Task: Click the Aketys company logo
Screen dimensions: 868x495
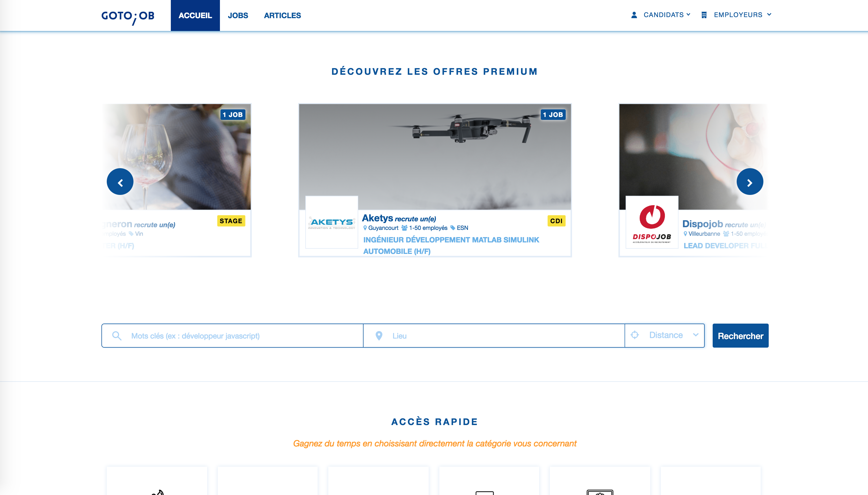Action: (x=332, y=222)
